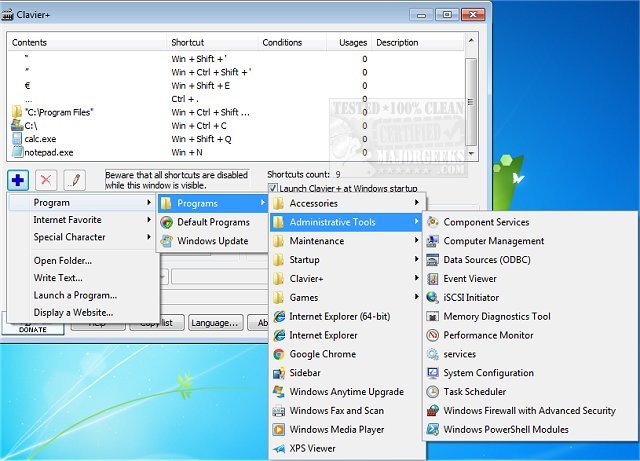
Task: Pick Windows Update menu entry
Action: click(213, 241)
